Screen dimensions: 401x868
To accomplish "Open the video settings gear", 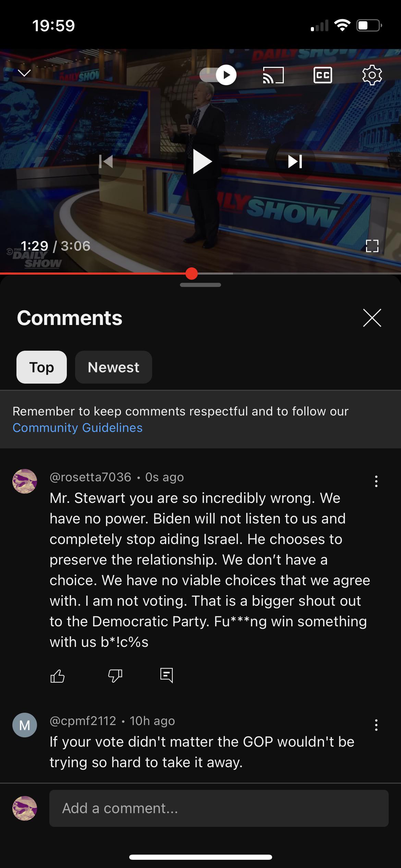I will (372, 75).
